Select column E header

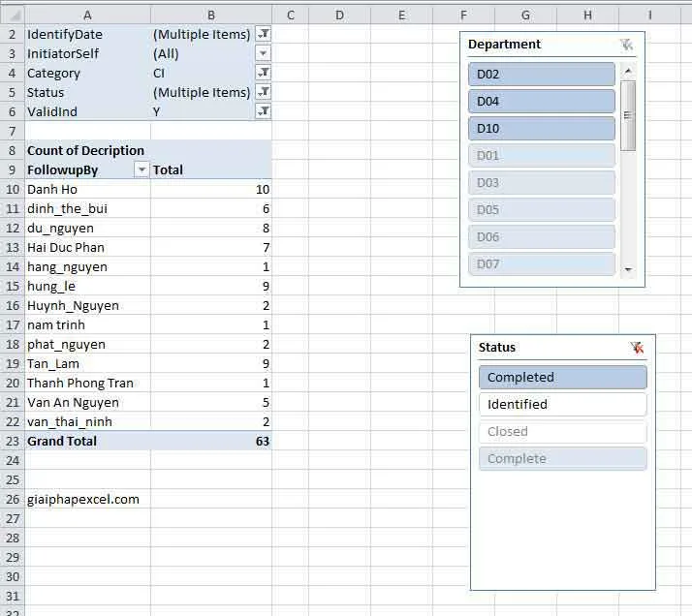tap(401, 15)
